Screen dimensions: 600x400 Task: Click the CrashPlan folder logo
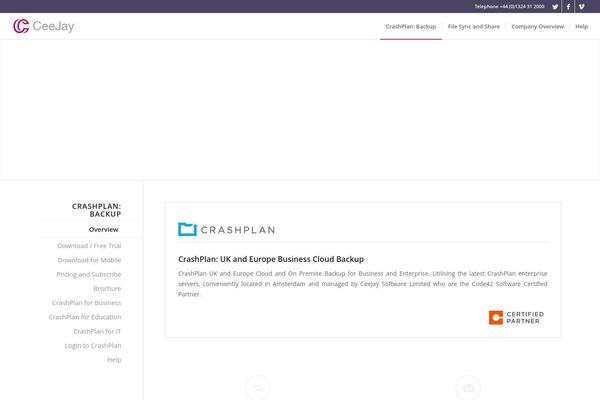tap(226, 230)
